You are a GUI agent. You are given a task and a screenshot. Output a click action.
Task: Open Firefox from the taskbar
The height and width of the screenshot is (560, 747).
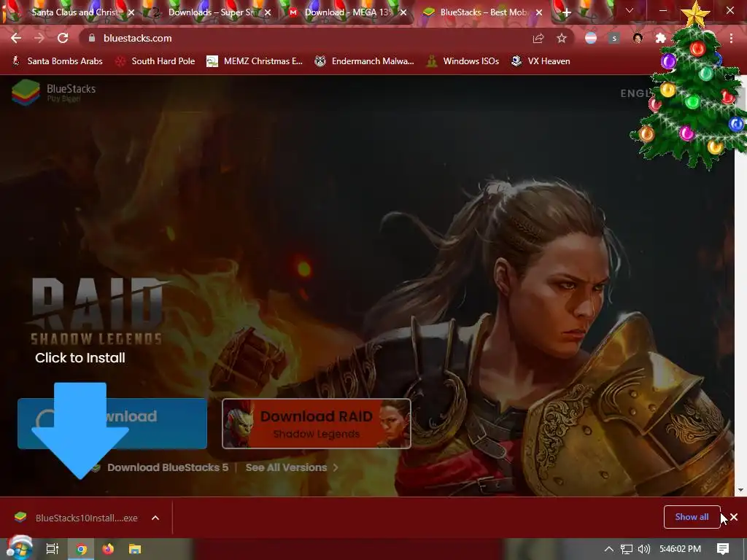[108, 549]
